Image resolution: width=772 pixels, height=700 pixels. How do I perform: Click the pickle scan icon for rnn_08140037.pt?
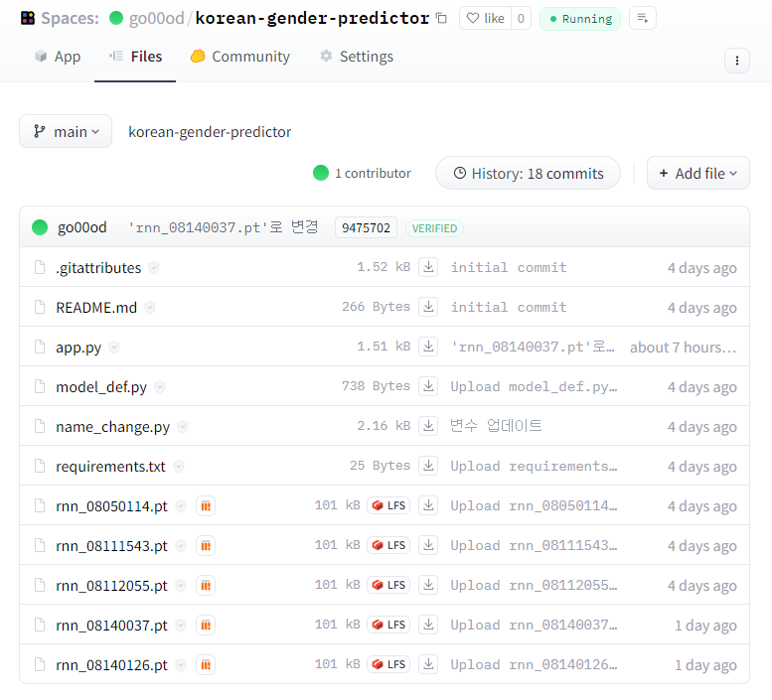[206, 626]
